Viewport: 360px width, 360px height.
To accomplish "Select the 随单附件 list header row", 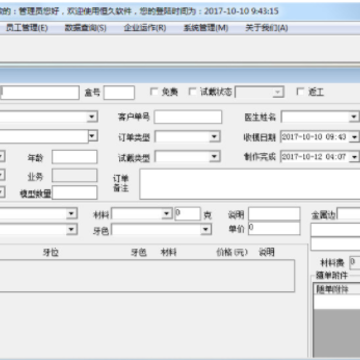I will coord(337,289).
